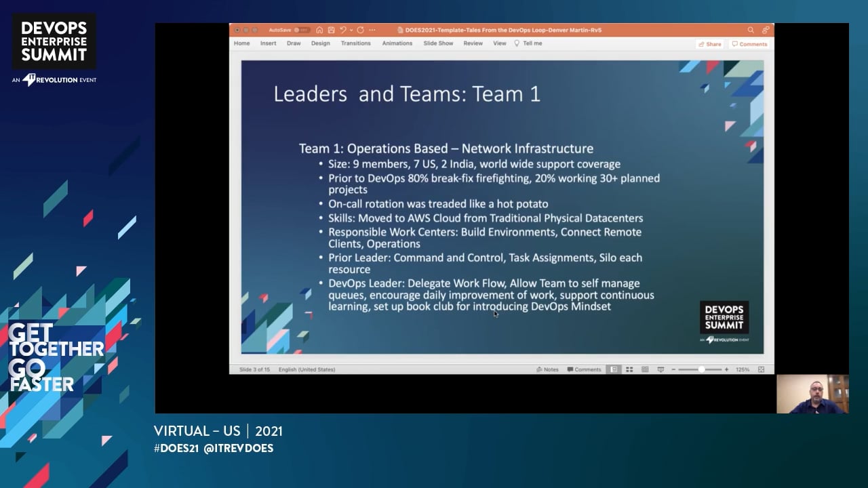Open the Draw ribbon tab
Viewport: 868px width, 488px height.
click(294, 43)
